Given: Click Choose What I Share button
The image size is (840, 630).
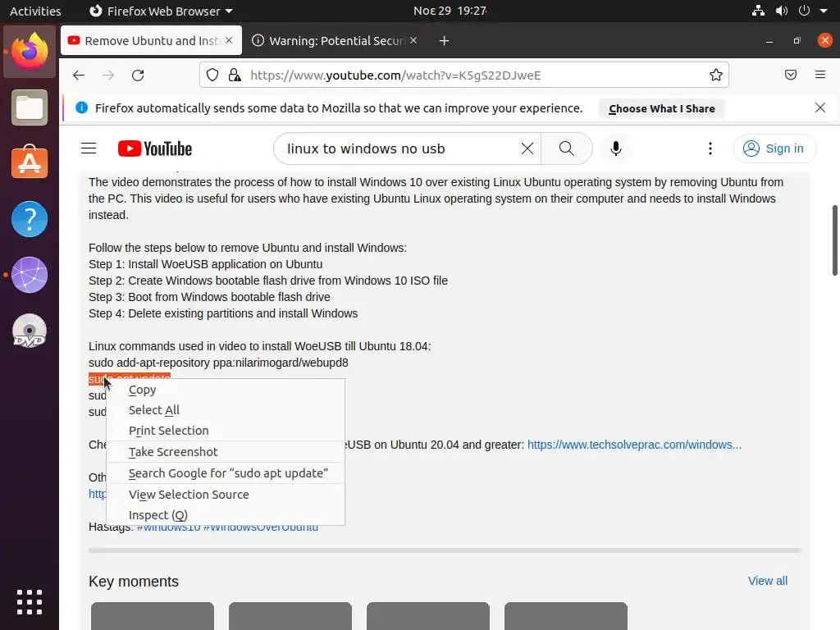Looking at the screenshot, I should tap(662, 109).
